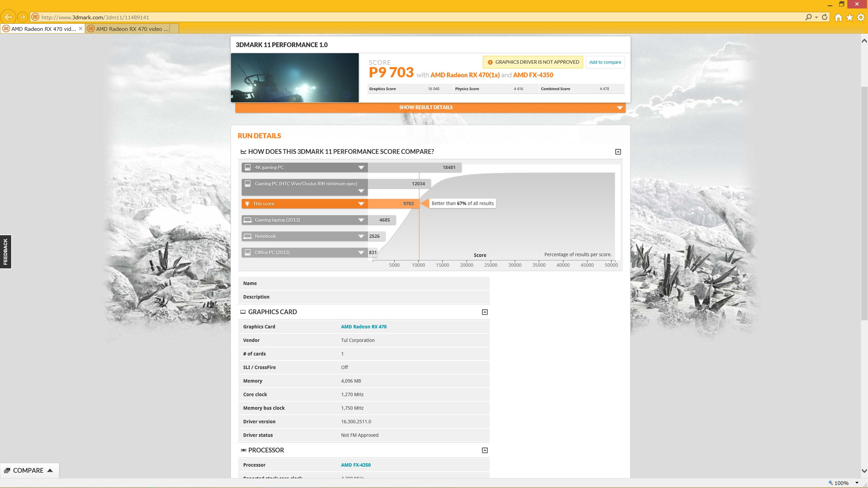The height and width of the screenshot is (488, 868).
Task: Expand Office PC (2013) dropdown
Action: pyautogui.click(x=361, y=252)
